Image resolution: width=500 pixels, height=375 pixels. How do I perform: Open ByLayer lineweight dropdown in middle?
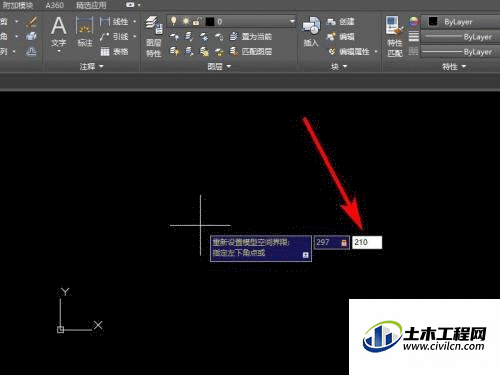coord(460,37)
